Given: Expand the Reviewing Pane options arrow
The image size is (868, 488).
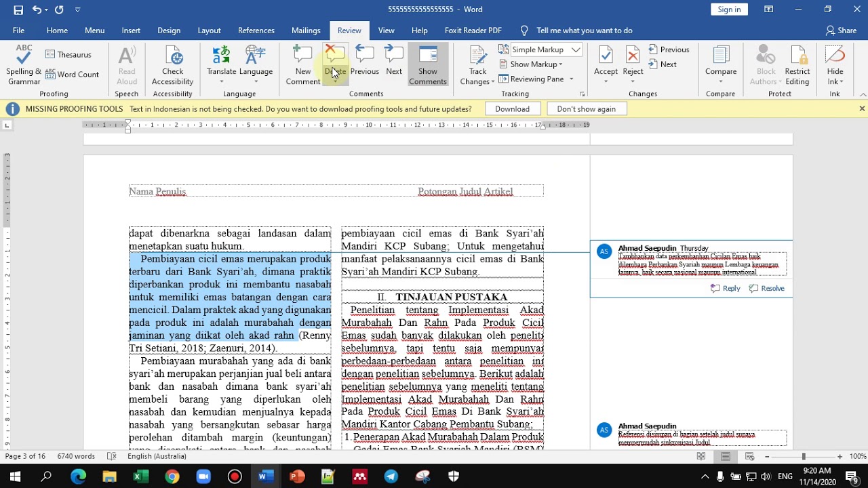Looking at the screenshot, I should point(572,79).
